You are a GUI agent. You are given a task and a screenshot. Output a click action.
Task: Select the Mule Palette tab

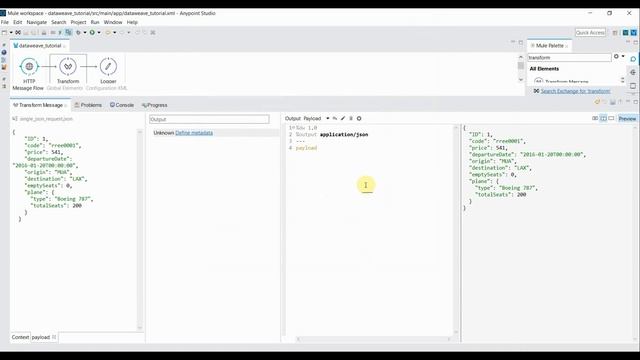point(549,46)
